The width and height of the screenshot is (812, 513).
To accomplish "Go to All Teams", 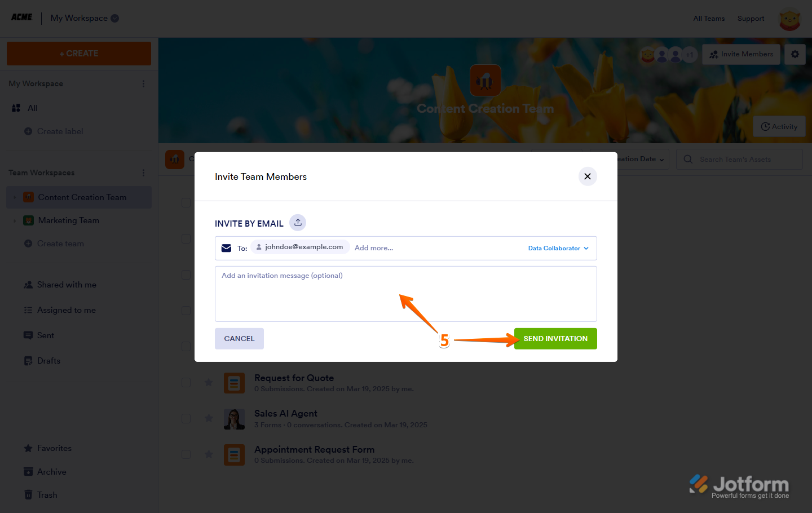I will click(709, 19).
